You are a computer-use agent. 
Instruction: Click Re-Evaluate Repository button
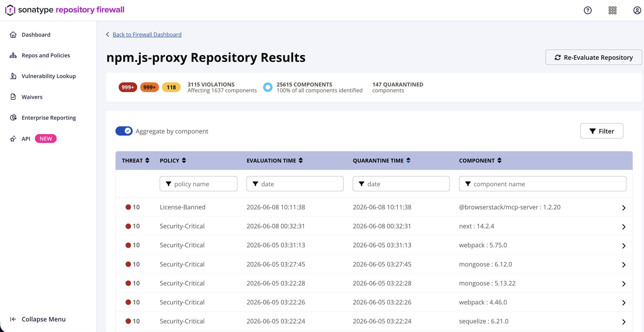pos(594,57)
